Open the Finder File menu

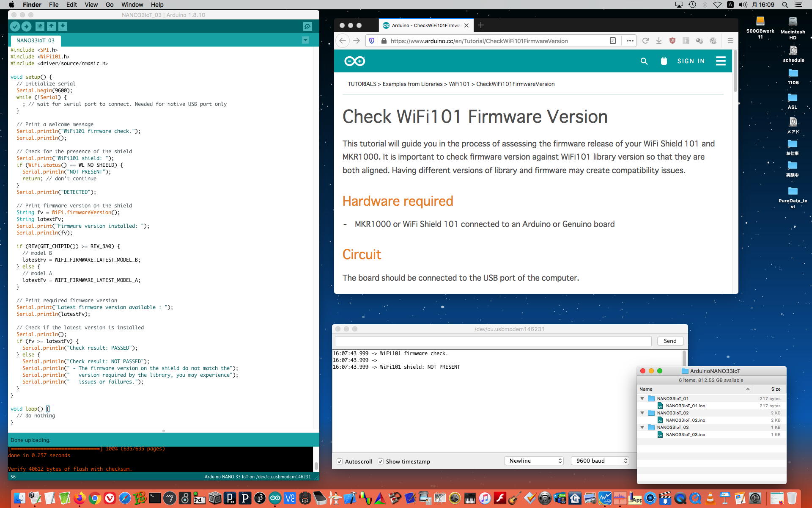point(54,5)
